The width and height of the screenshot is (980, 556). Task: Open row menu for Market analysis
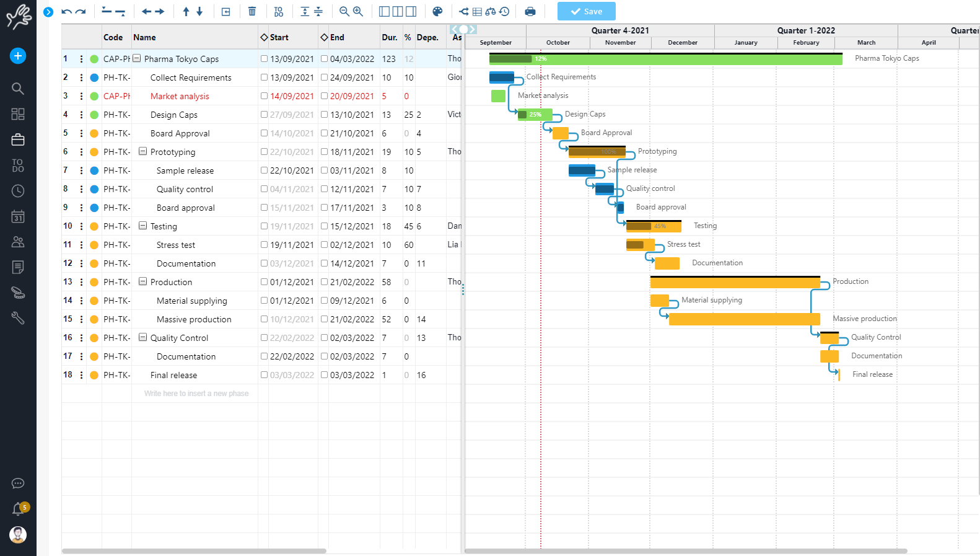pyautogui.click(x=81, y=96)
